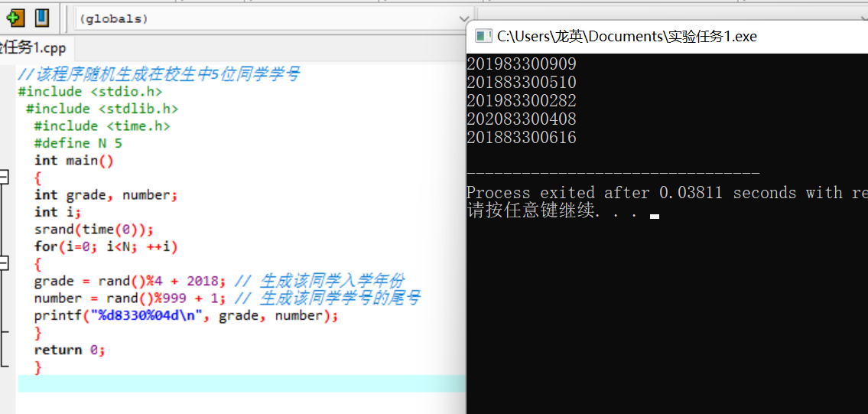This screenshot has height=414, width=868.
Task: Click the 请按任意键继续 prompt in console
Action: (554, 210)
